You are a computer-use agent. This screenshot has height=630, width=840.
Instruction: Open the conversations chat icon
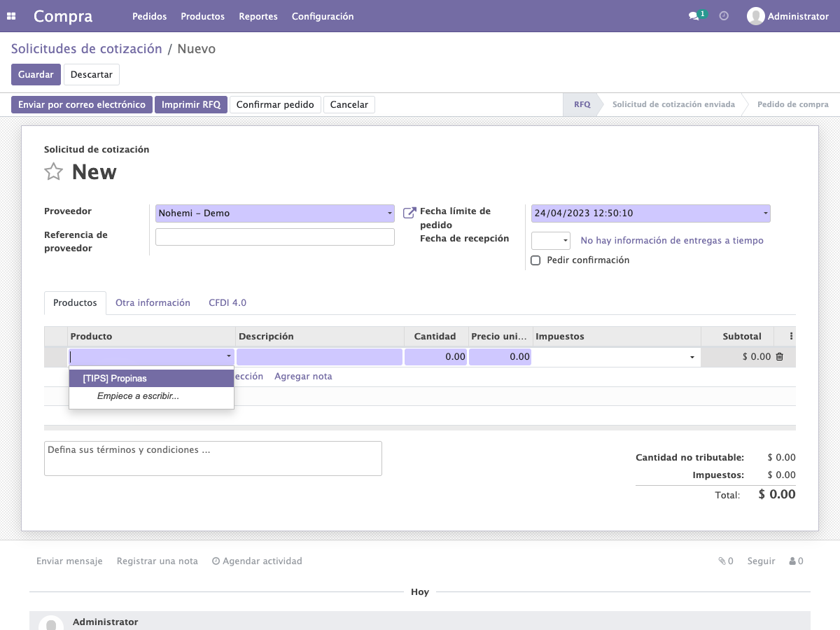[694, 16]
